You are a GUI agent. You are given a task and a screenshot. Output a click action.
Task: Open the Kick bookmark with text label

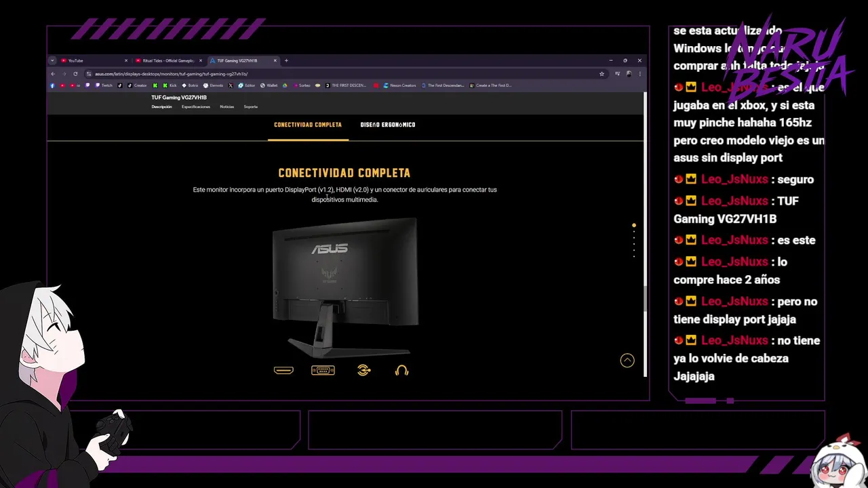point(170,85)
